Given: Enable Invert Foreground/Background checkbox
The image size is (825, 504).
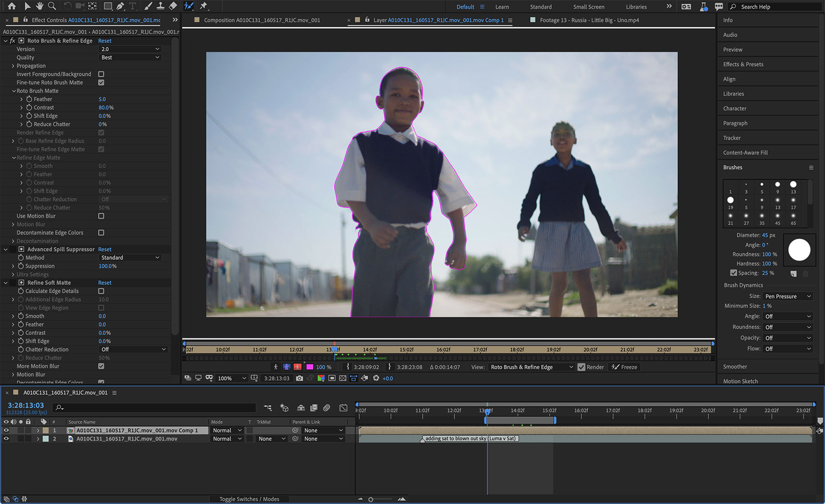Looking at the screenshot, I should 101,74.
